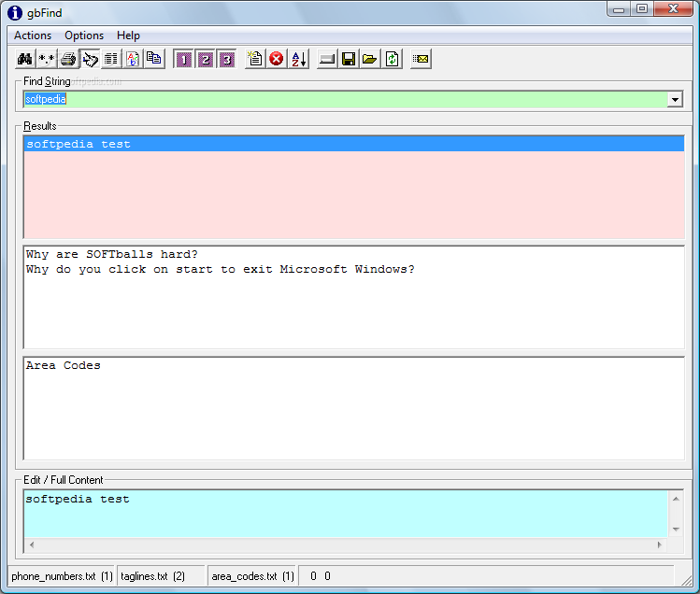Select the 'softpedia test' result row
Viewport: 700px width, 594px height.
pyautogui.click(x=354, y=144)
